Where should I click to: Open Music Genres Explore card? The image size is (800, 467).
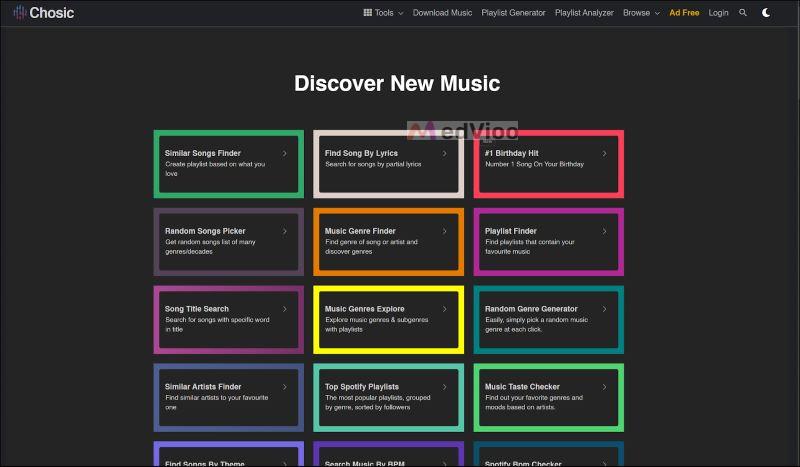tap(388, 319)
